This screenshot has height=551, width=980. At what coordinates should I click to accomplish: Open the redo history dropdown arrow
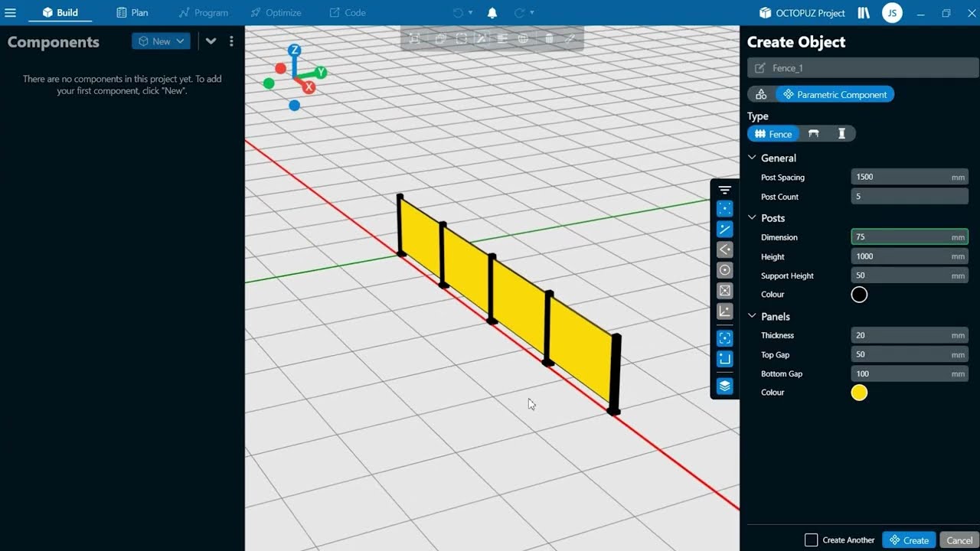click(x=532, y=13)
